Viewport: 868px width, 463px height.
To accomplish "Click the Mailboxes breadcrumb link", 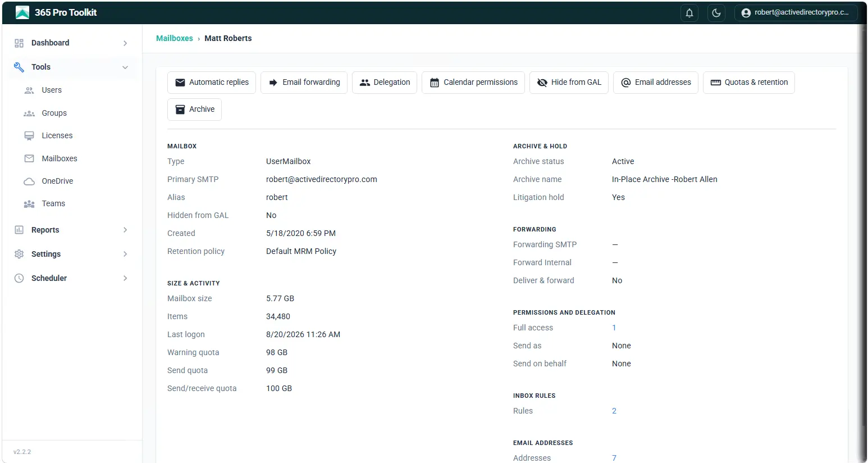I will pos(175,38).
